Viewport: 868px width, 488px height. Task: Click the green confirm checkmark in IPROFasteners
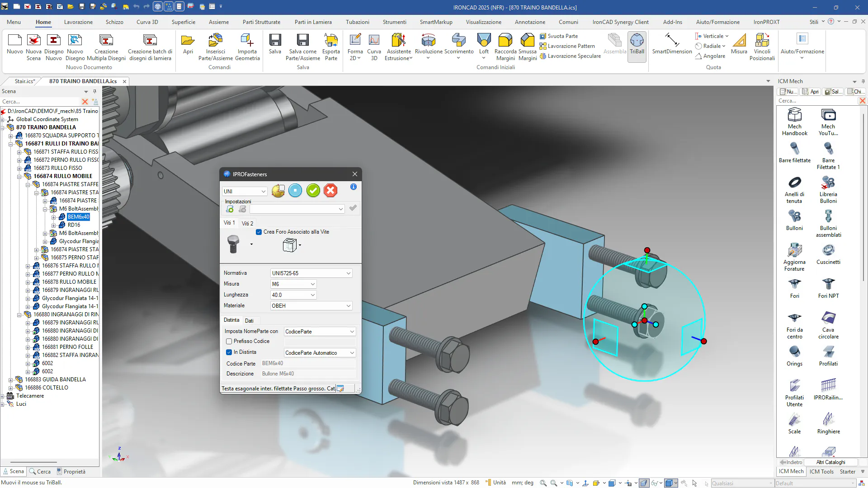click(x=313, y=191)
